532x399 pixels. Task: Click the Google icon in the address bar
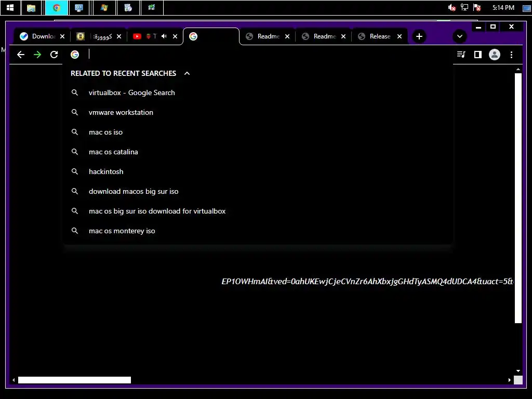pos(75,54)
